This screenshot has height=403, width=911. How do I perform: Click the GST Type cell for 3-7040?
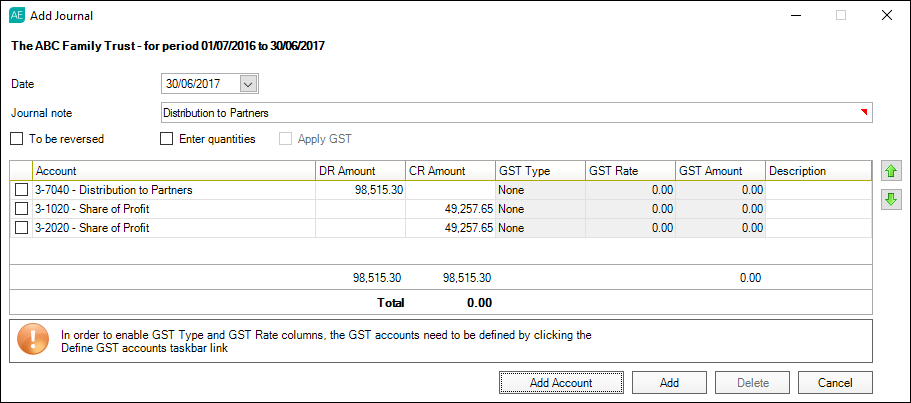coord(539,190)
